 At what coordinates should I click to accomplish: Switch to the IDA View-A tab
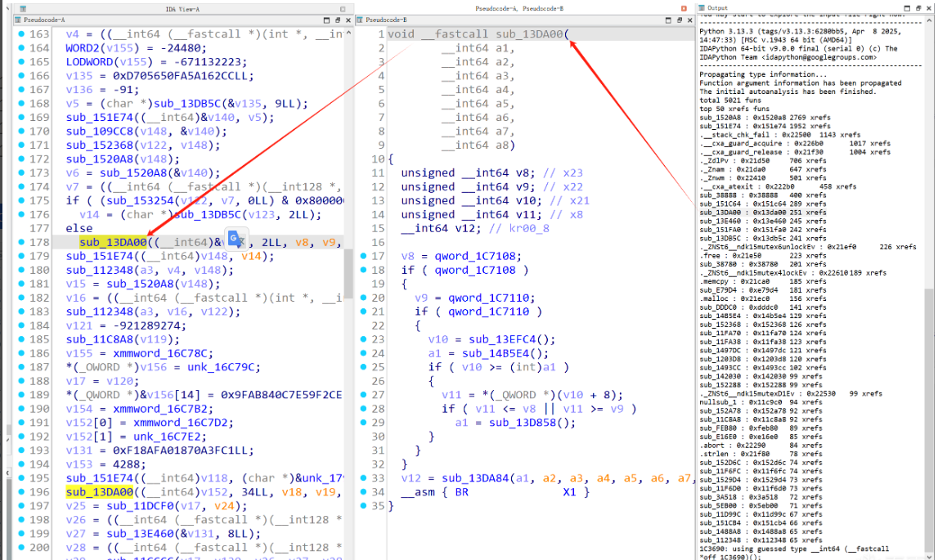182,9
